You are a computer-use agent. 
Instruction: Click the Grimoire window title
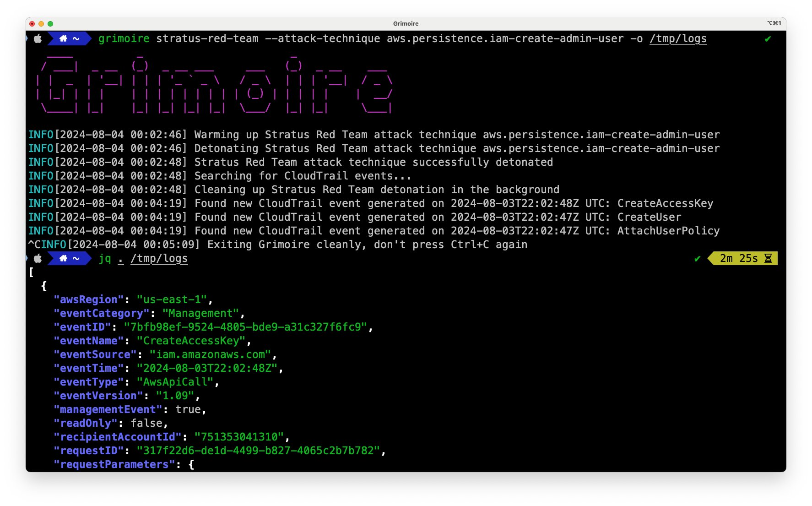coord(406,23)
